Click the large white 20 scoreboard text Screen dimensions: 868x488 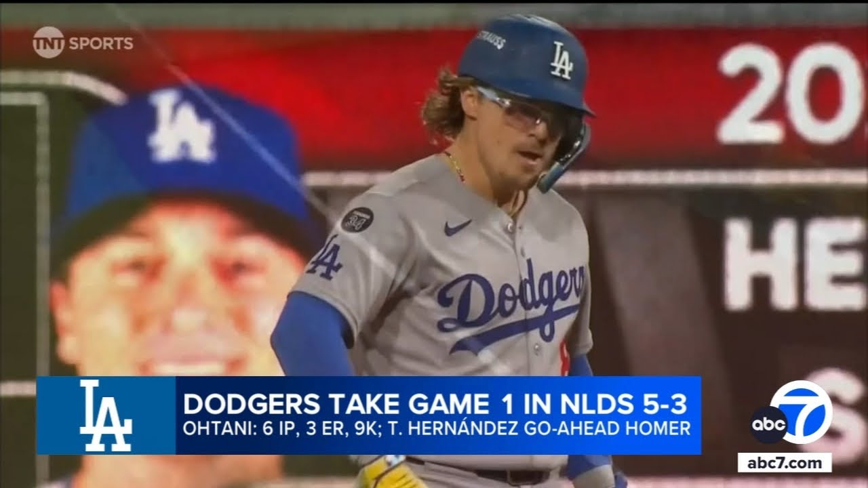(790, 94)
